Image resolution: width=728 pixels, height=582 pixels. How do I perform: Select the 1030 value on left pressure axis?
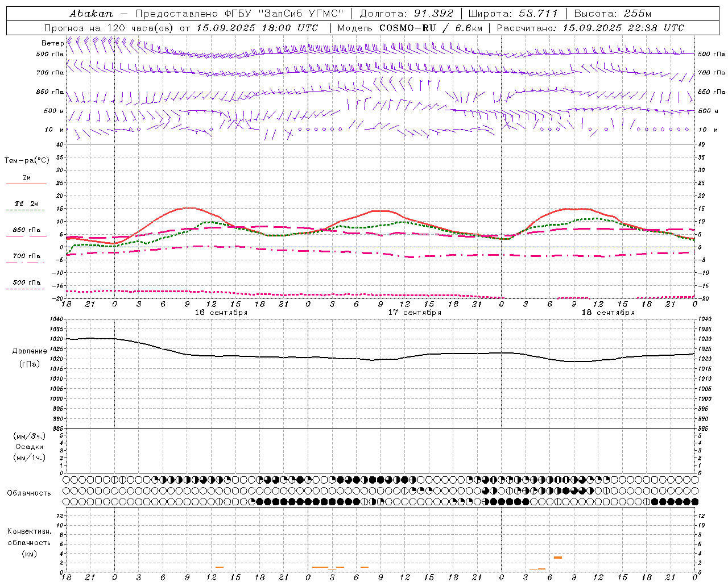(55, 339)
